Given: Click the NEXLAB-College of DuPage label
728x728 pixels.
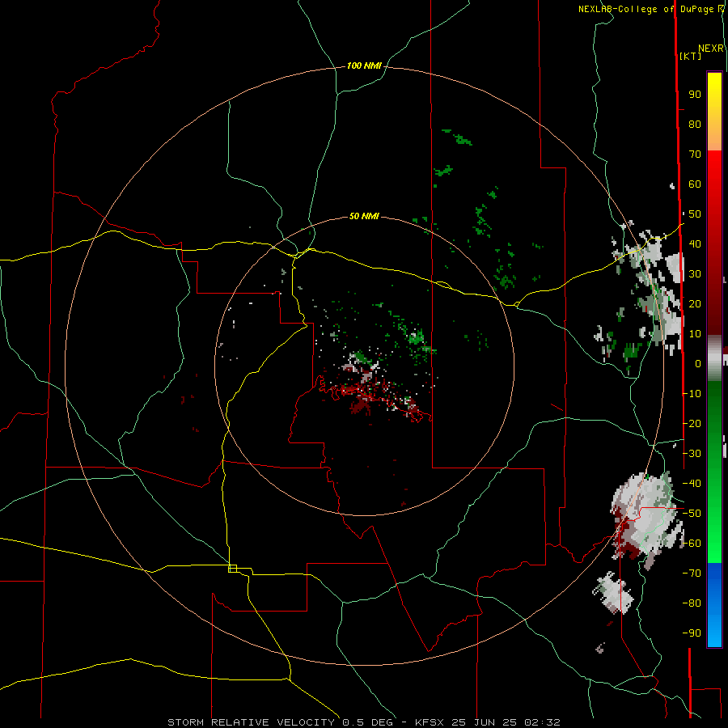Looking at the screenshot, I should point(645,9).
